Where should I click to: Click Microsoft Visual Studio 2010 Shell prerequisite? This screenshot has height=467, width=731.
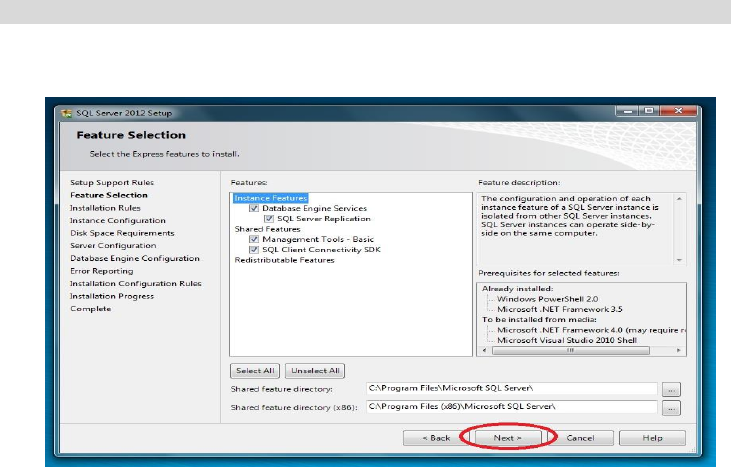[x=566, y=340]
